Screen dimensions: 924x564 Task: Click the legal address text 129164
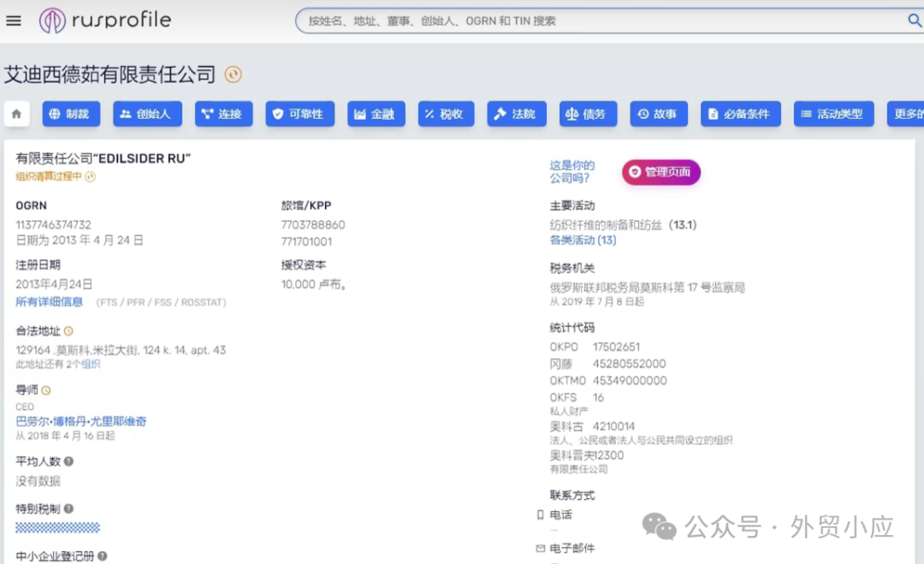tap(121, 350)
